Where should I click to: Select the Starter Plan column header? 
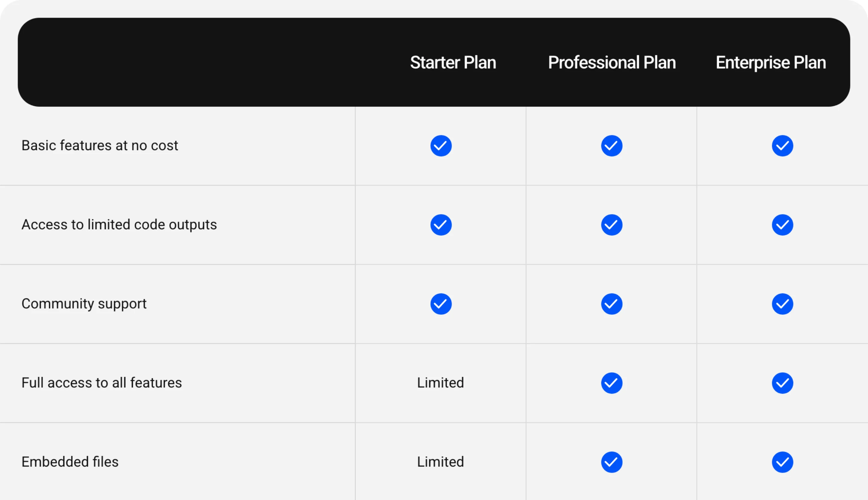coord(453,63)
